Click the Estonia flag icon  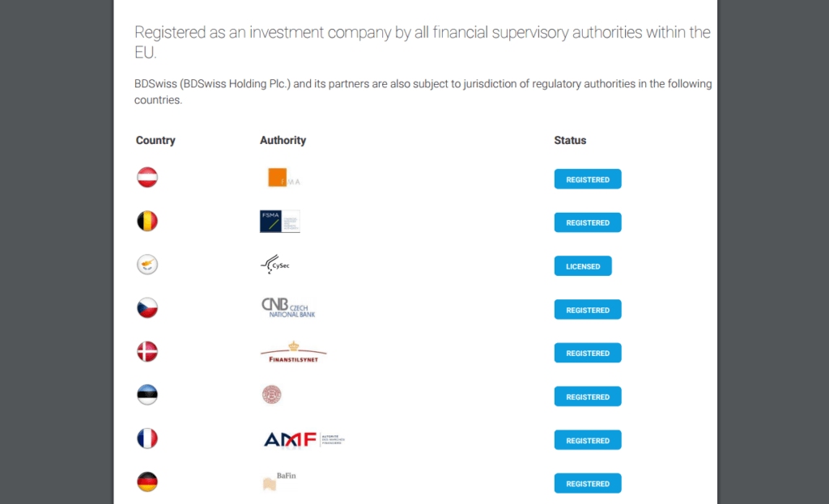pyautogui.click(x=147, y=395)
